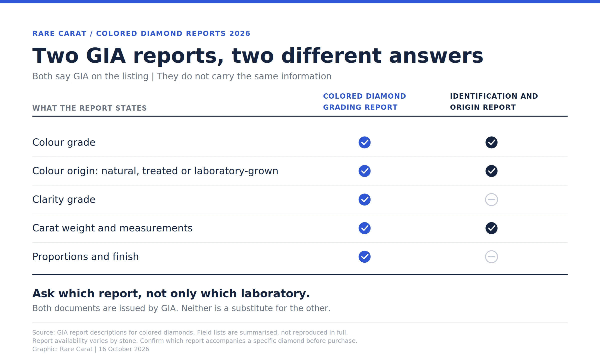Click 'Ask which report, not only which laboratory.'
The image size is (600, 364).
(171, 294)
